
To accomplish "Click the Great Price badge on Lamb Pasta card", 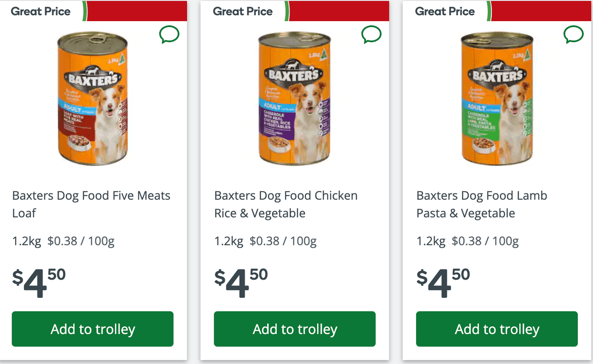I will click(x=445, y=11).
